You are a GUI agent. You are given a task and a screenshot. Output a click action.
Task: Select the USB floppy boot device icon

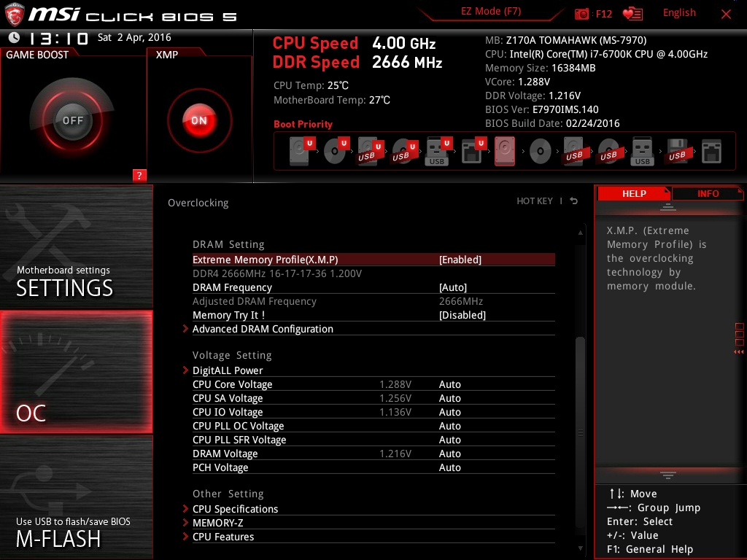pos(677,152)
